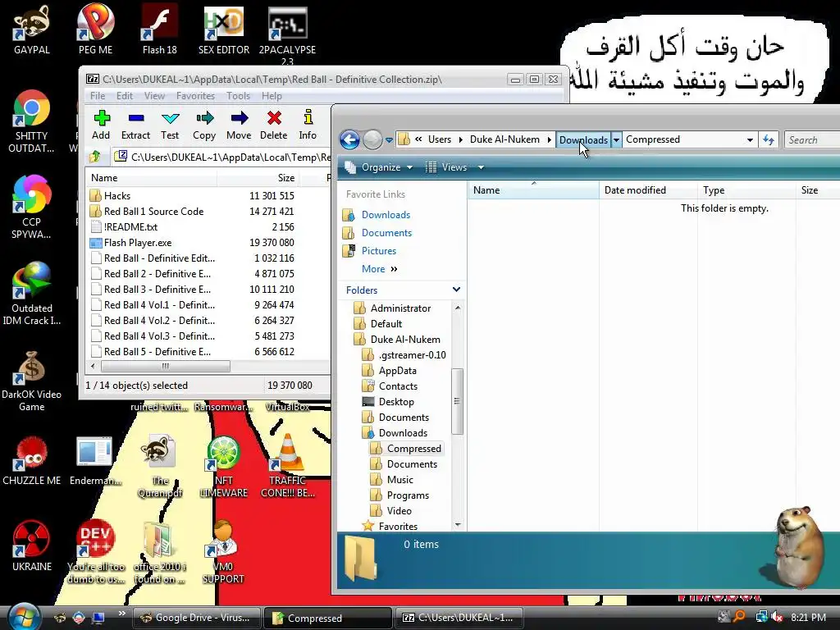Sort by Date modified column header
The image size is (840, 630).
(x=648, y=190)
